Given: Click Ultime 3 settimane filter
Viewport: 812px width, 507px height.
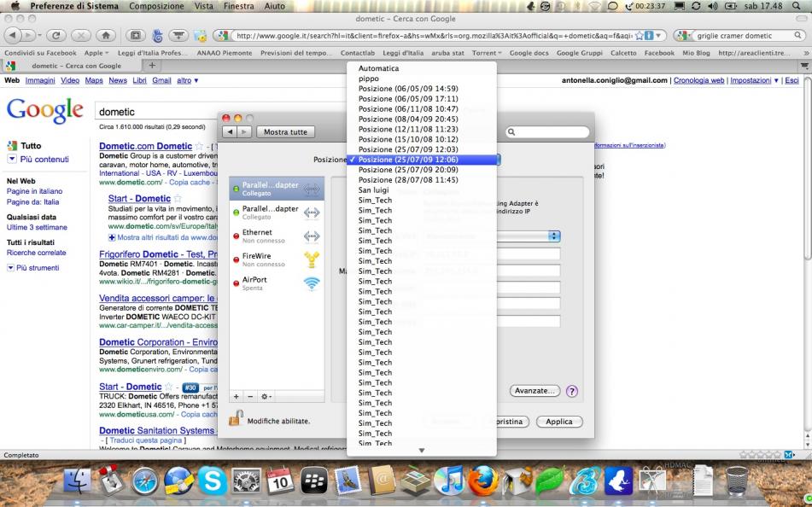Looking at the screenshot, I should tap(37, 227).
